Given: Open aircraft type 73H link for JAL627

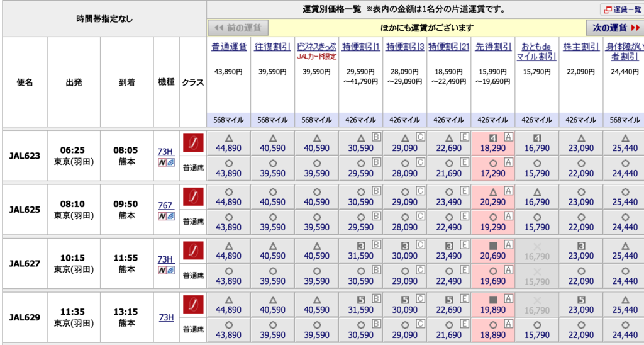Looking at the screenshot, I should tap(166, 259).
